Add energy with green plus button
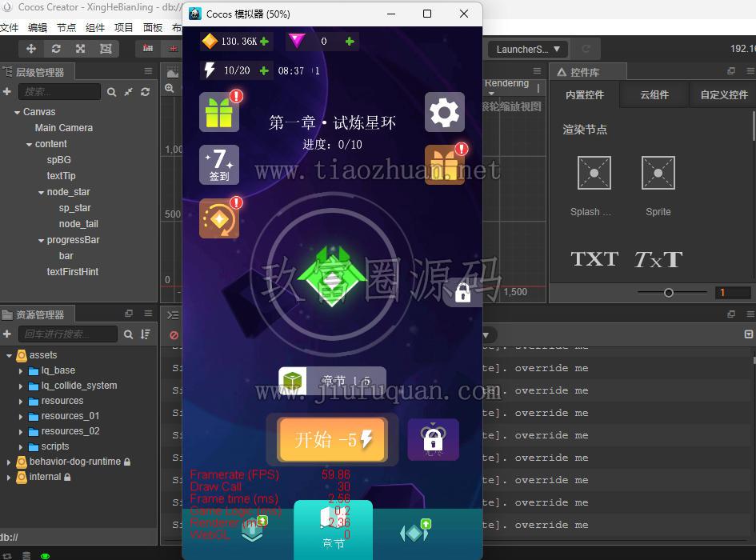 click(x=264, y=71)
